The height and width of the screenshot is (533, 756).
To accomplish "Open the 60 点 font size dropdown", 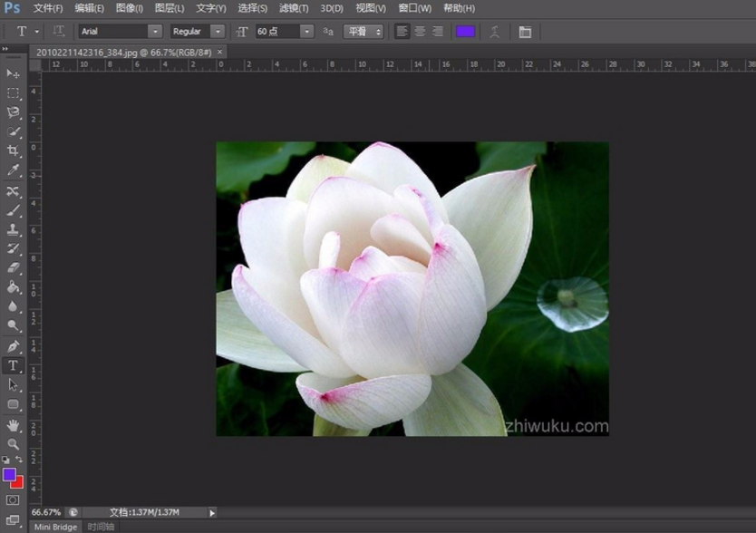I will coord(306,31).
